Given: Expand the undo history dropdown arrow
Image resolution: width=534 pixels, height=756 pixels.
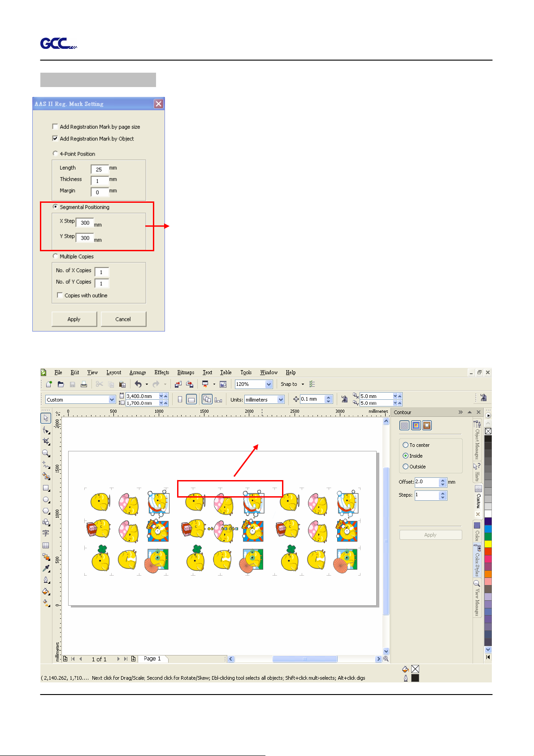Looking at the screenshot, I should click(147, 384).
